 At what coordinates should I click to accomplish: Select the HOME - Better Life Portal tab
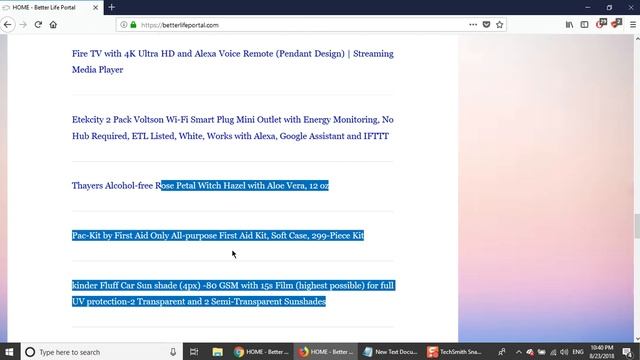(51, 7)
